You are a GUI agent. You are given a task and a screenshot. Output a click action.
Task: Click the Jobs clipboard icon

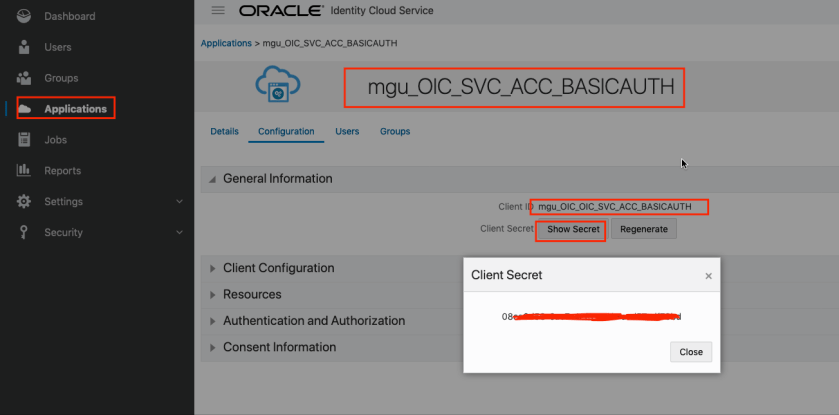click(24, 140)
